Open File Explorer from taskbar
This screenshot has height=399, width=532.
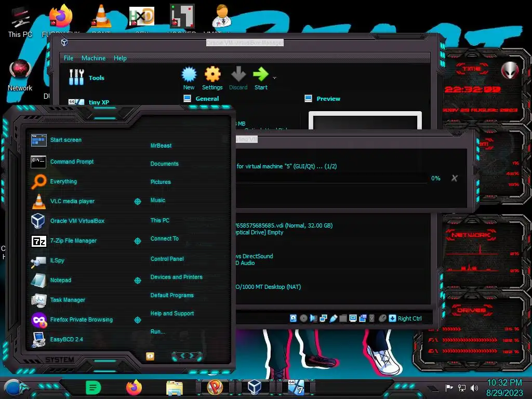coord(175,388)
